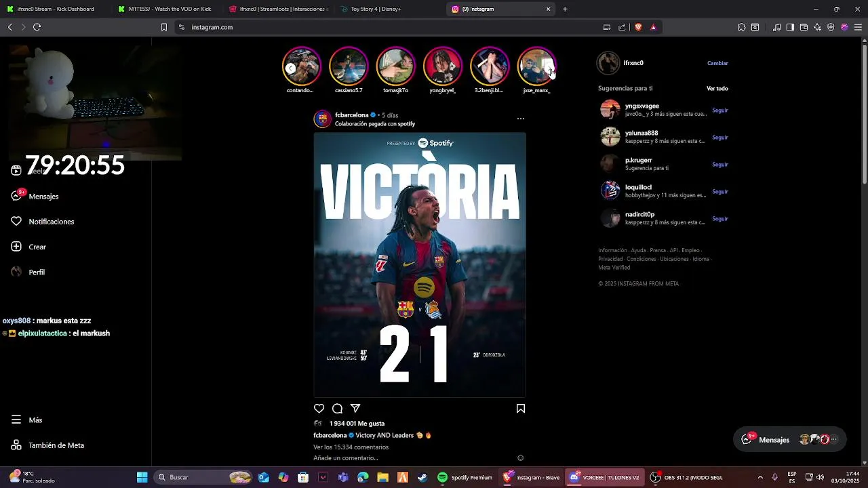Toggle the browser sidebar panel icon
This screenshot has width=868, height=488.
pyautogui.click(x=790, y=27)
